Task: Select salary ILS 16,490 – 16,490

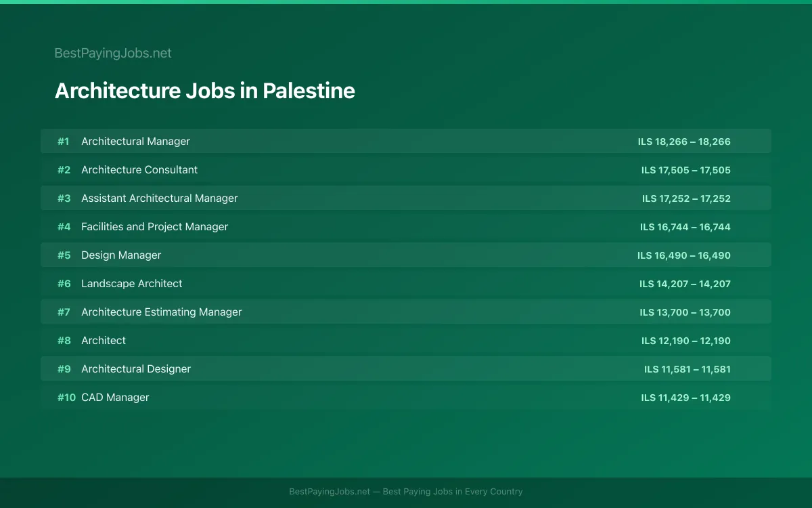Action: tap(684, 255)
